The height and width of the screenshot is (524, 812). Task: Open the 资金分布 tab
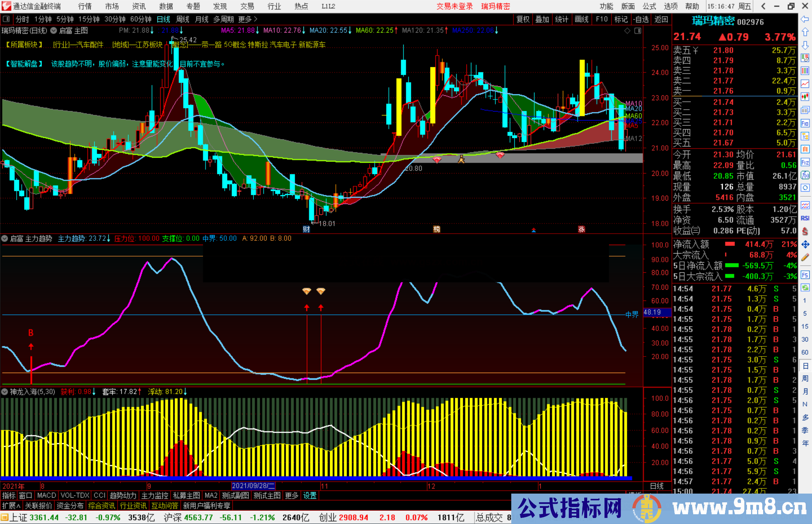click(70, 506)
